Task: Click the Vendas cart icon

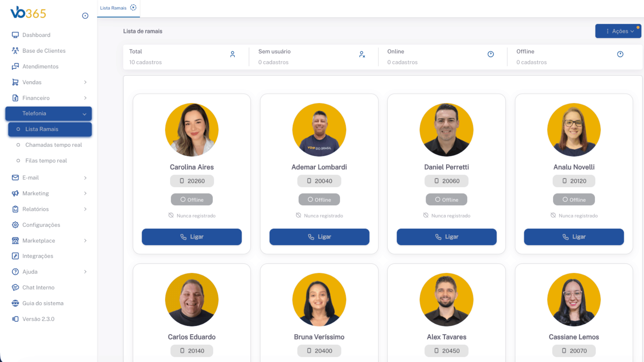Action: point(15,82)
